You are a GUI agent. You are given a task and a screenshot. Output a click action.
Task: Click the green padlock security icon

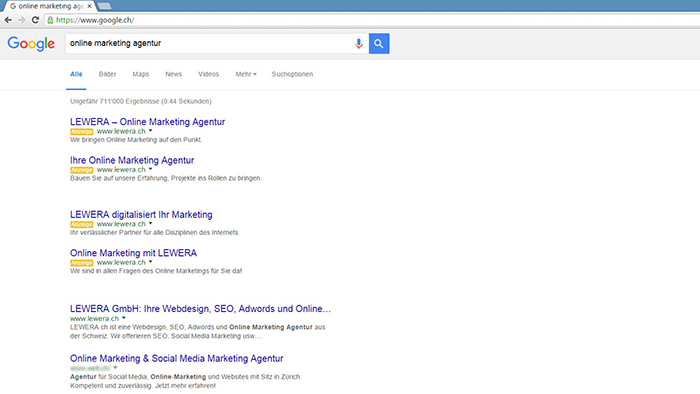pyautogui.click(x=50, y=20)
